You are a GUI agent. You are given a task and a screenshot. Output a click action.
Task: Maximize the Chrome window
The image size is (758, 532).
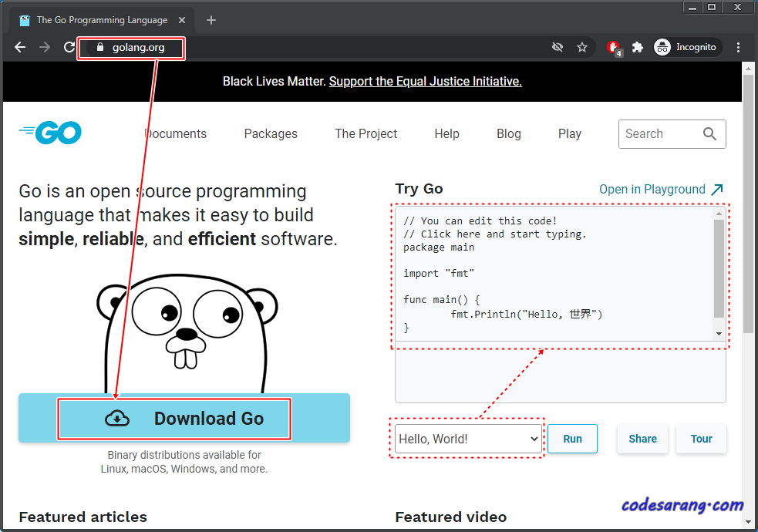712,7
